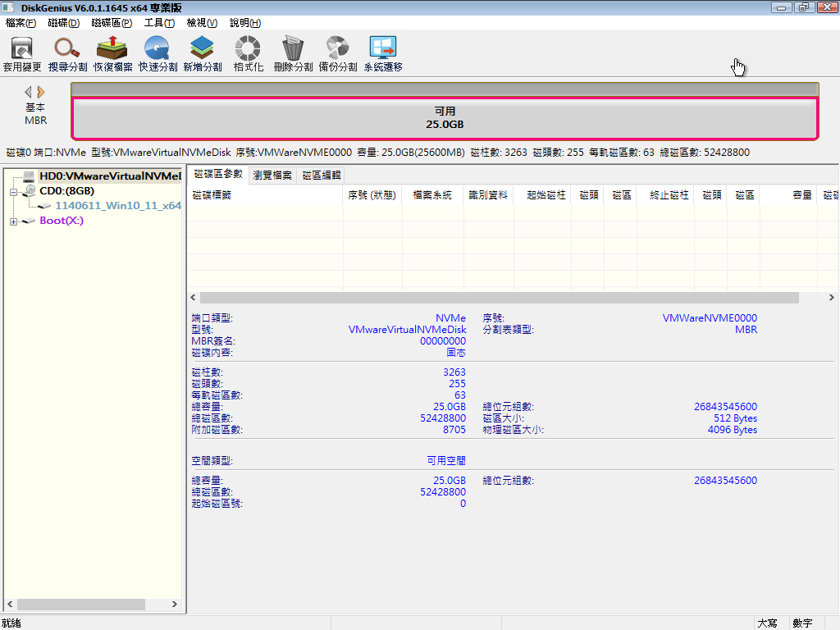This screenshot has height=630, width=840.
Task: Collapse the CD0:(8GB) tree node
Action: tap(14, 191)
